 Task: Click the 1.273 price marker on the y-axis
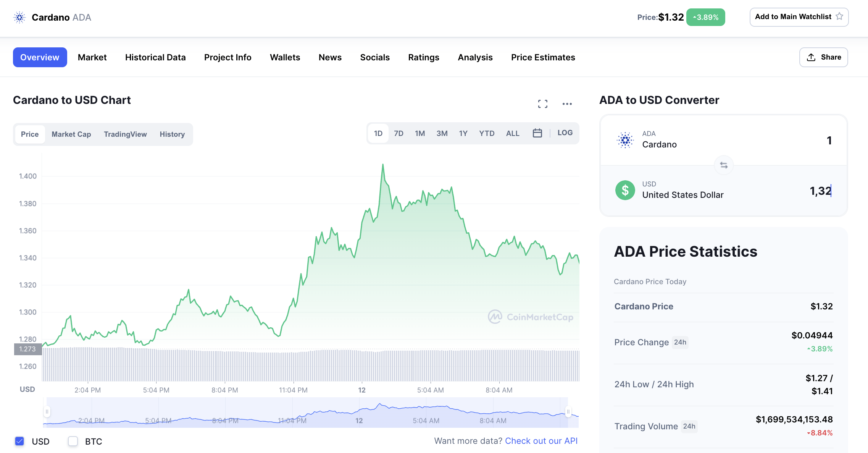27,349
